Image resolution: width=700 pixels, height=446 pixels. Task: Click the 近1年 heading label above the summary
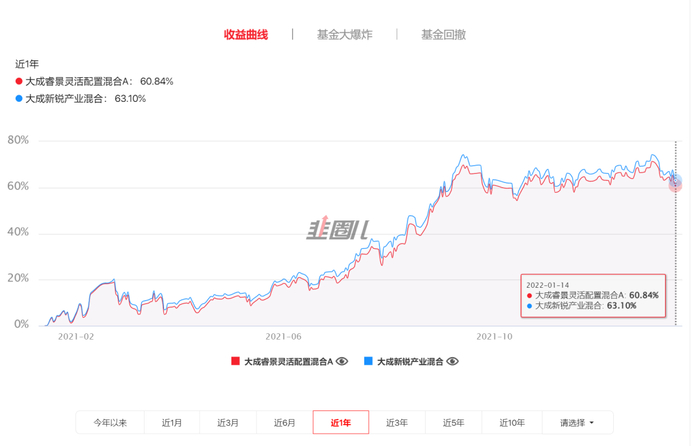tap(27, 64)
